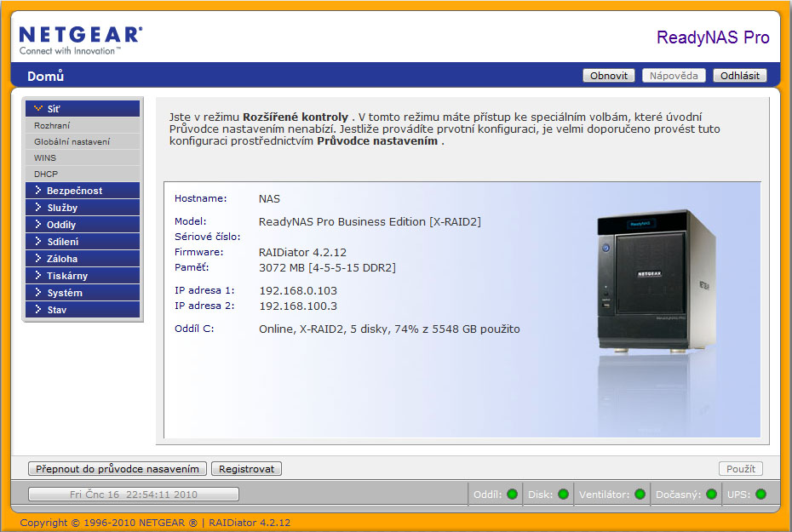Click the Disk green status LED
Screen dimensions: 792x532
pos(563,495)
